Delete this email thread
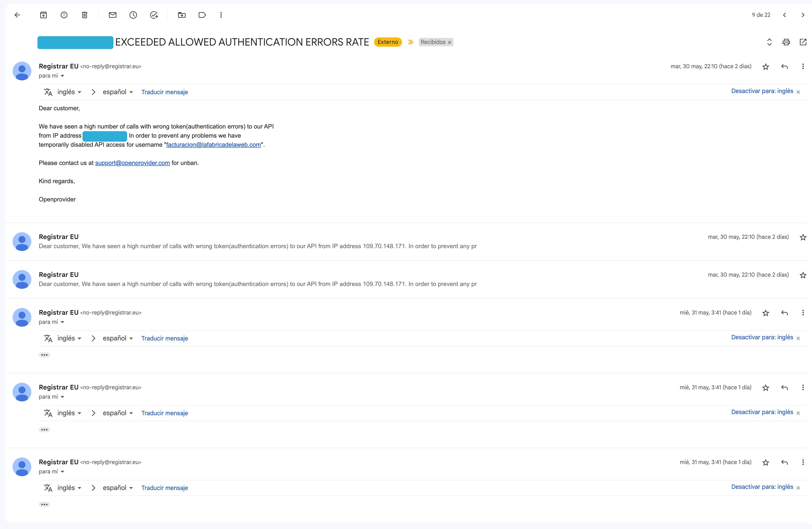 click(x=84, y=15)
